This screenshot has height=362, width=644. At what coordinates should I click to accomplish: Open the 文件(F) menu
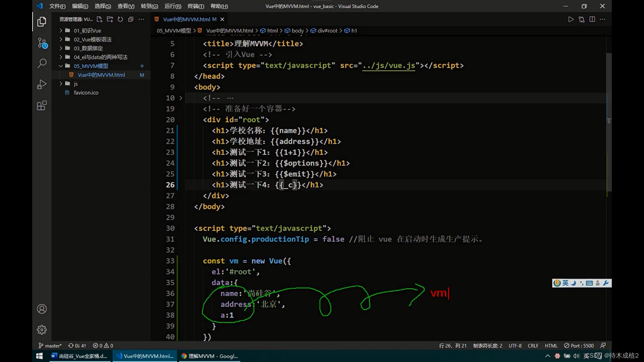click(57, 6)
